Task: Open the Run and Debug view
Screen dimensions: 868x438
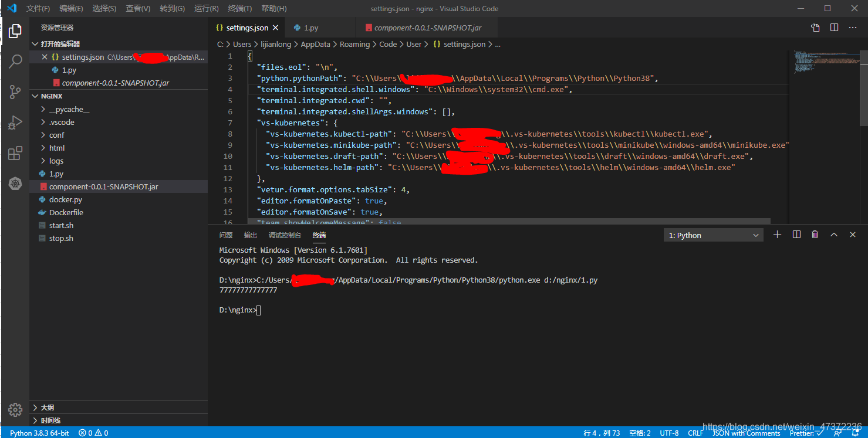Action: [x=15, y=123]
